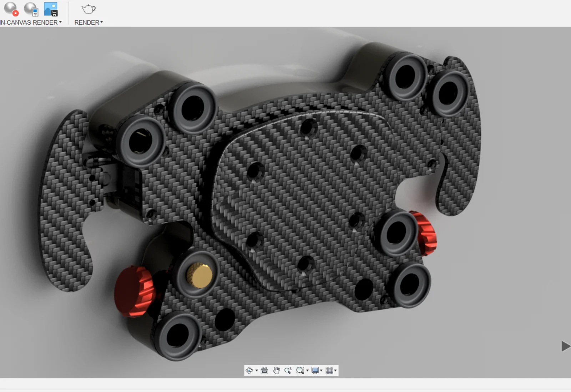571x392 pixels.
Task: Click the Zoom Window (fit) tool
Action: [300, 371]
